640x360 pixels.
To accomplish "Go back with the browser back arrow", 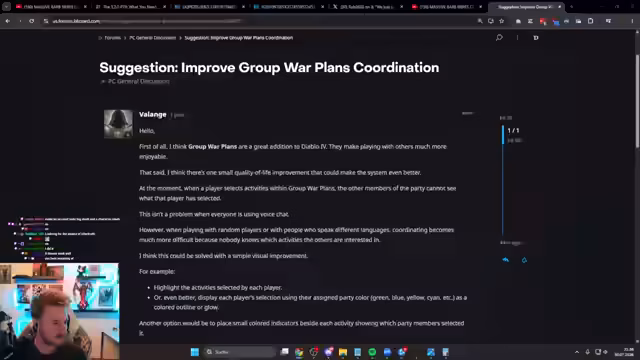I will 8,21.
